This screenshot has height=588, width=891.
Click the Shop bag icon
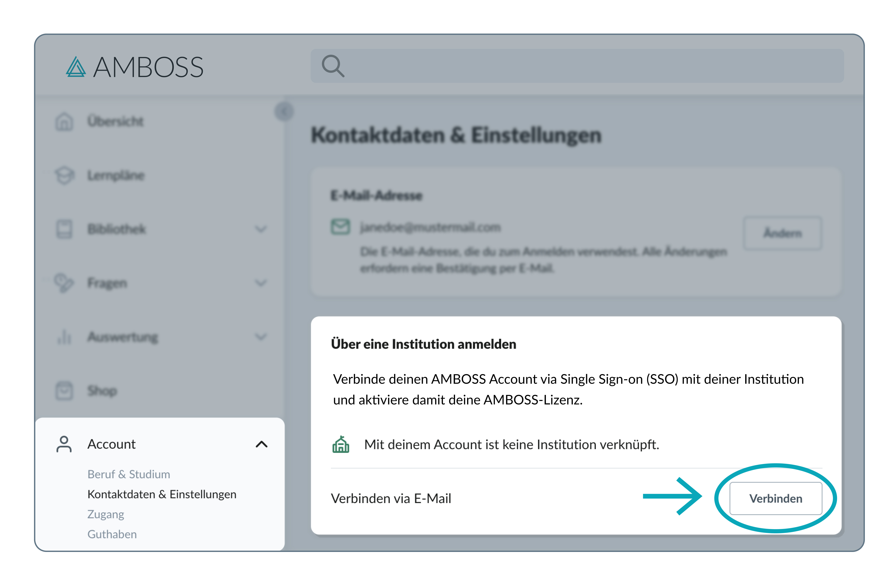[64, 390]
